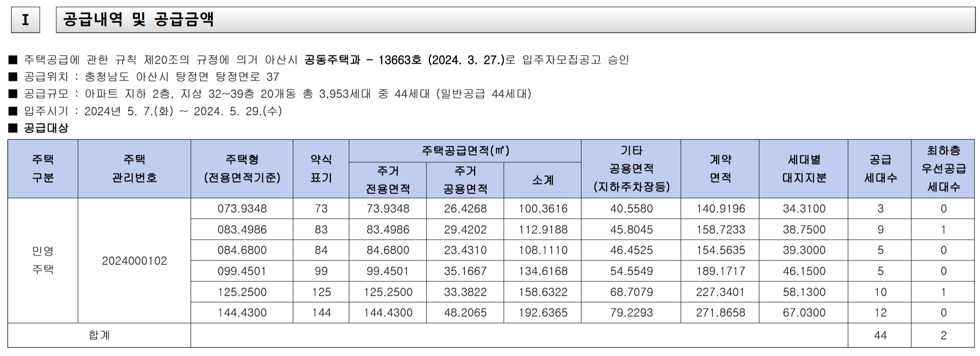Click the abbreviation cell 99
Image resolution: width=980 pixels, height=356 pixels.
click(x=321, y=271)
